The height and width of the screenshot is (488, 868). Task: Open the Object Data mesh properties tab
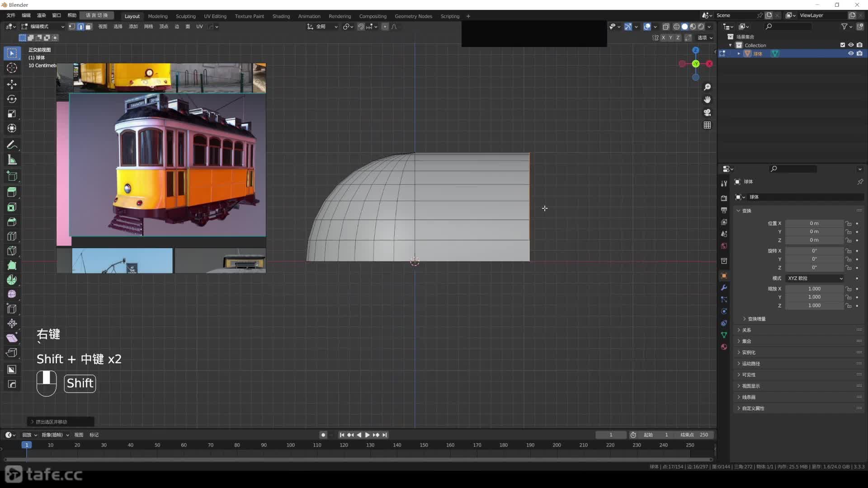coord(724,335)
